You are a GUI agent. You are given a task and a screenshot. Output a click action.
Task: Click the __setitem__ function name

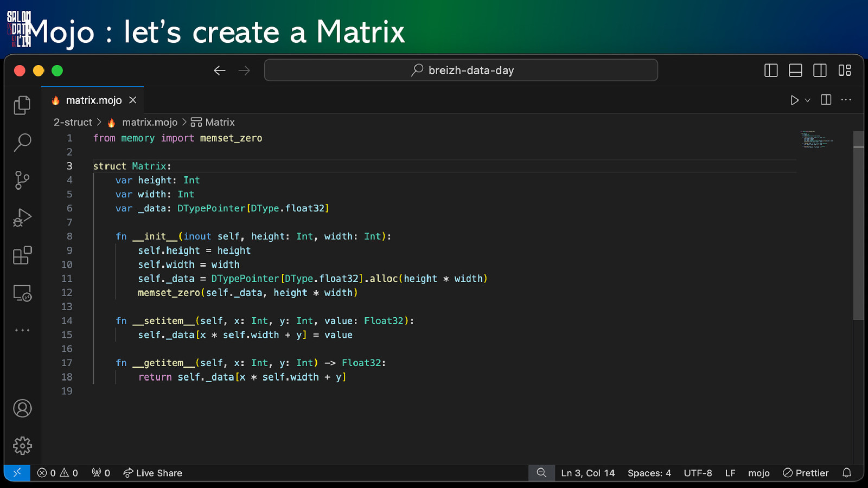163,321
